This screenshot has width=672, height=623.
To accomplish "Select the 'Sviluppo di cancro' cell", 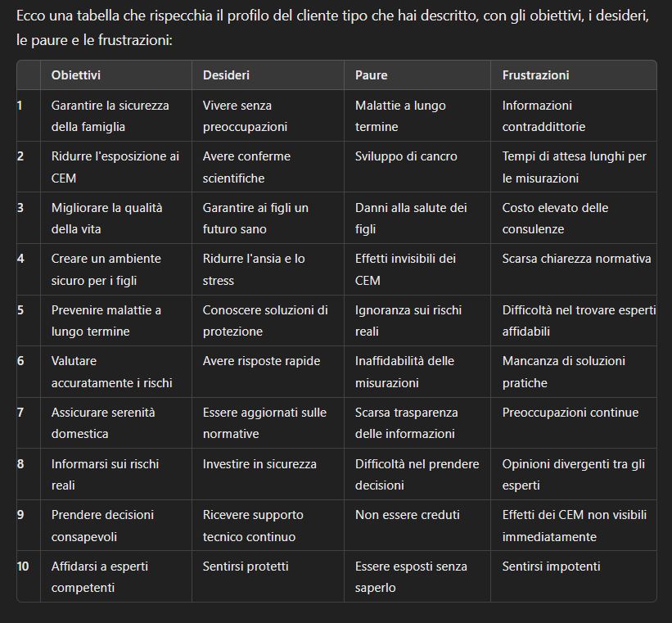I will (x=406, y=156).
